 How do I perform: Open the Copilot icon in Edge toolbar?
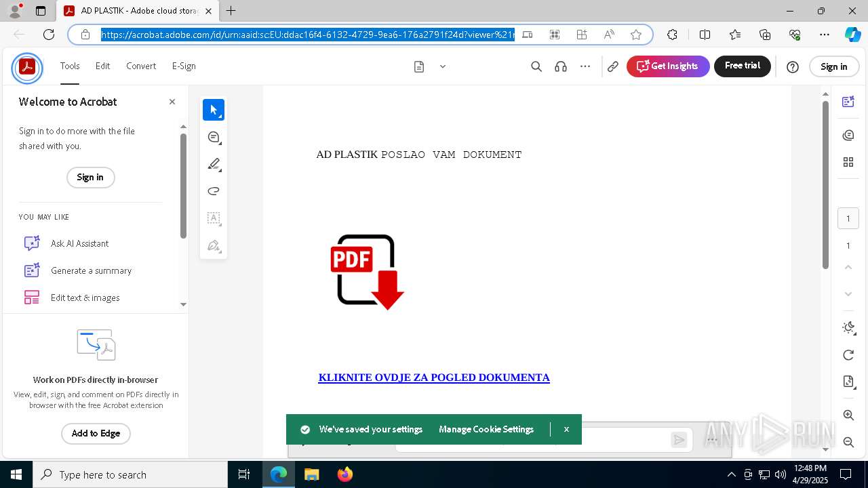pyautogui.click(x=852, y=35)
